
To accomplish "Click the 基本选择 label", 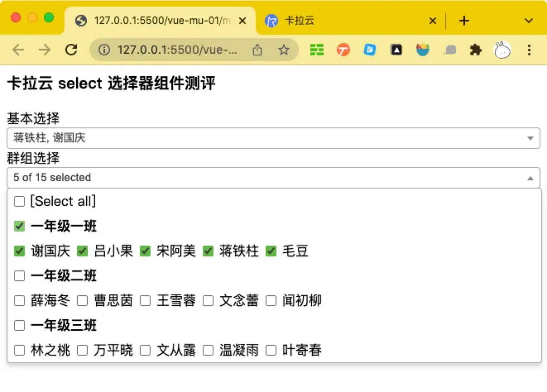I will 33,118.
